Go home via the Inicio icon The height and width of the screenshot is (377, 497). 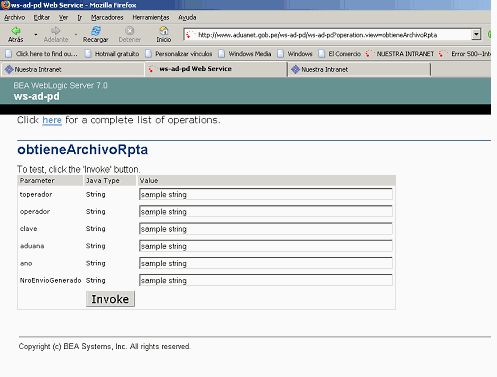(164, 31)
